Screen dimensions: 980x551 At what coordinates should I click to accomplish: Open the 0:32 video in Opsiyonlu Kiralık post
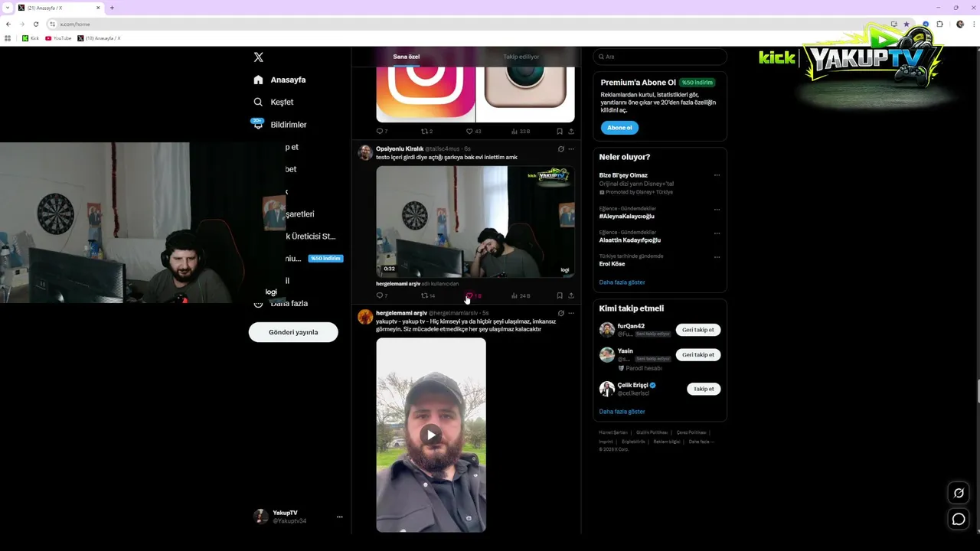[475, 222]
